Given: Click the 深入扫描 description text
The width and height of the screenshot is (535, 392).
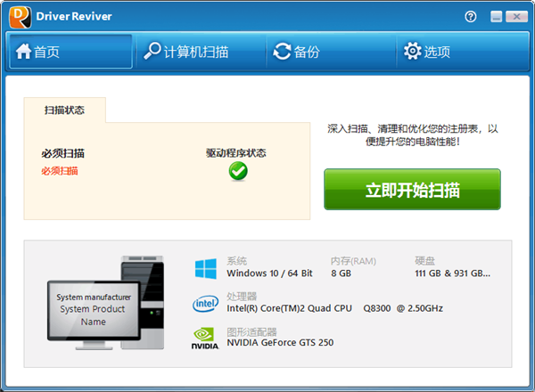Looking at the screenshot, I should tap(413, 135).
